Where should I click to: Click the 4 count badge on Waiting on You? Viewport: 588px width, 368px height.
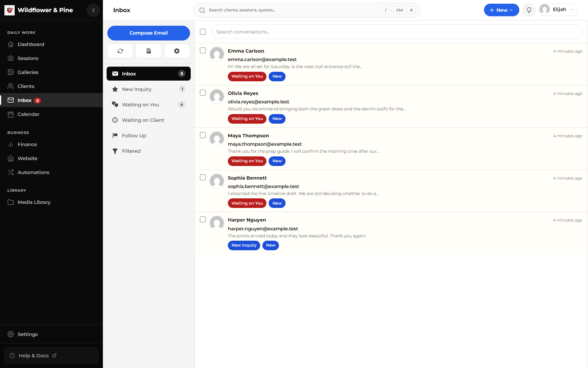click(x=182, y=105)
